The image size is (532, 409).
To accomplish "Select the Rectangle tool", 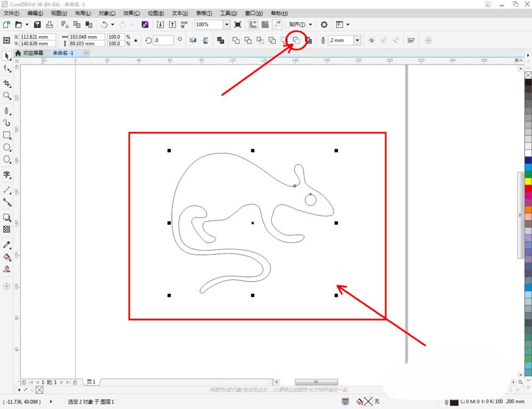I will pyautogui.click(x=7, y=135).
